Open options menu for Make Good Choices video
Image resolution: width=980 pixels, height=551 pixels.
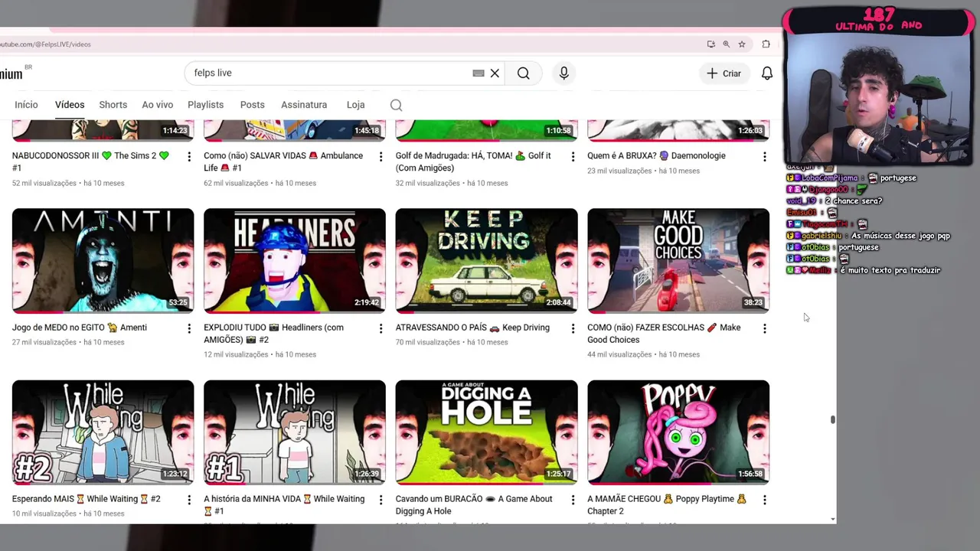point(764,328)
